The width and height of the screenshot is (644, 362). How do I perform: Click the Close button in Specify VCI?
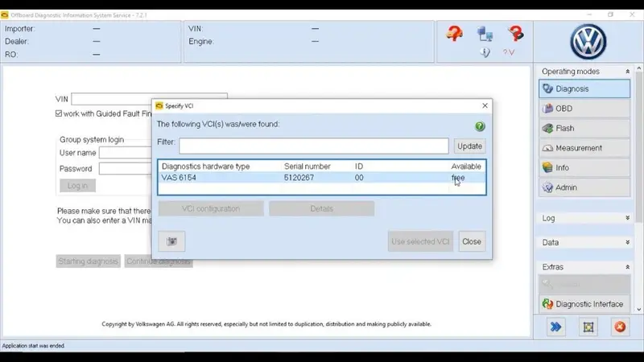(472, 241)
